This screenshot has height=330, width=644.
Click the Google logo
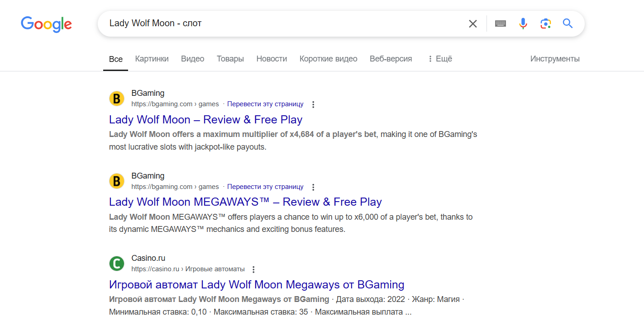pyautogui.click(x=46, y=24)
